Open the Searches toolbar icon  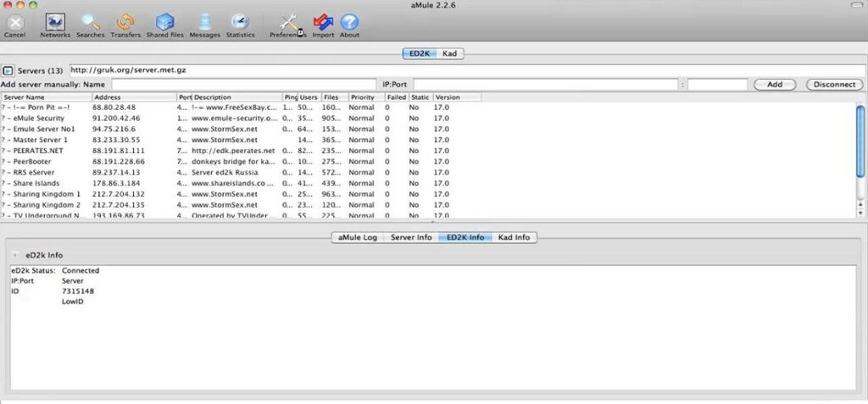pyautogui.click(x=91, y=22)
